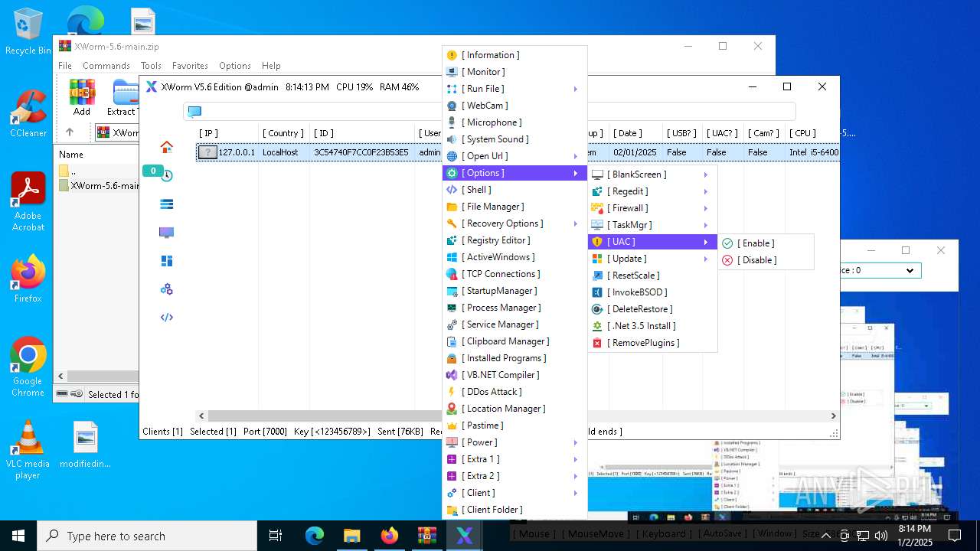Expand the TaskMgr submenu arrow
This screenshot has width=980, height=551.
[706, 225]
